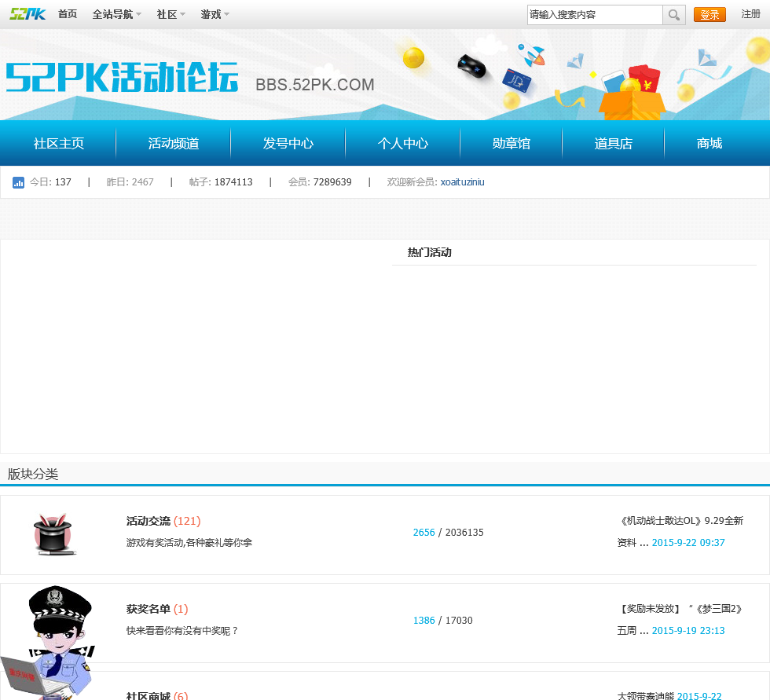770x700 pixels.
Task: Click description 快来看看你有没有中奖呢？
Action: click(182, 631)
